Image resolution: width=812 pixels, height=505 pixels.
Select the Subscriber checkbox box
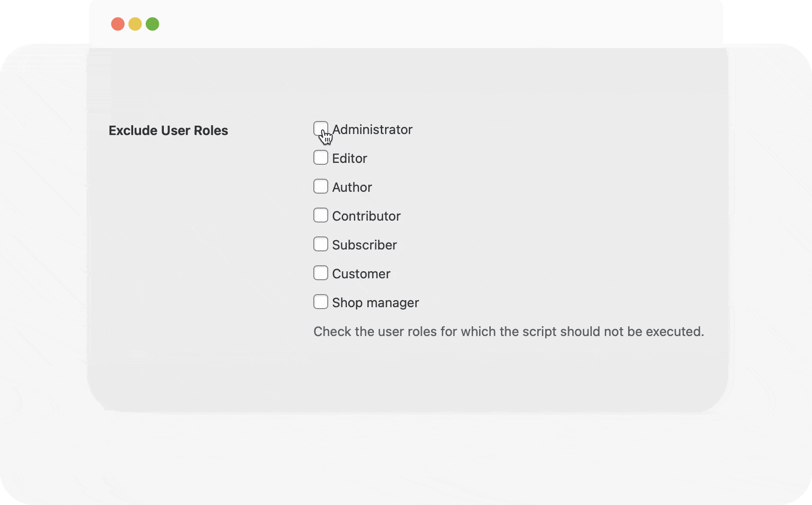point(321,244)
